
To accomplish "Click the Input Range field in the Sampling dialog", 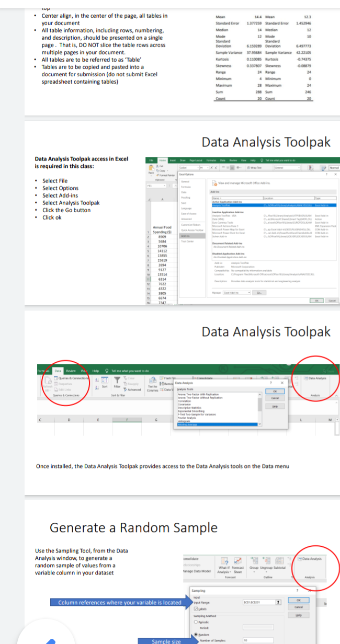I will (258, 602).
